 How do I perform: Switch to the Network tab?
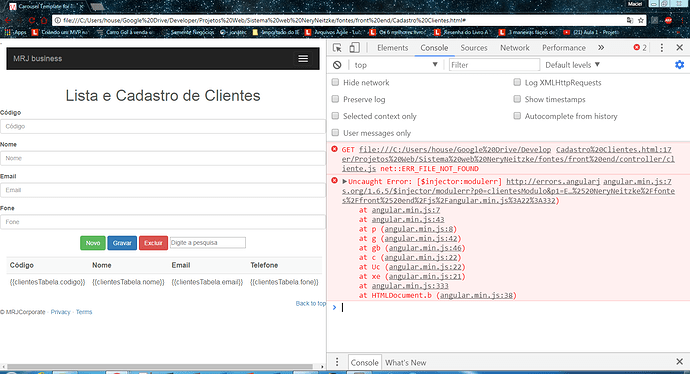click(514, 48)
